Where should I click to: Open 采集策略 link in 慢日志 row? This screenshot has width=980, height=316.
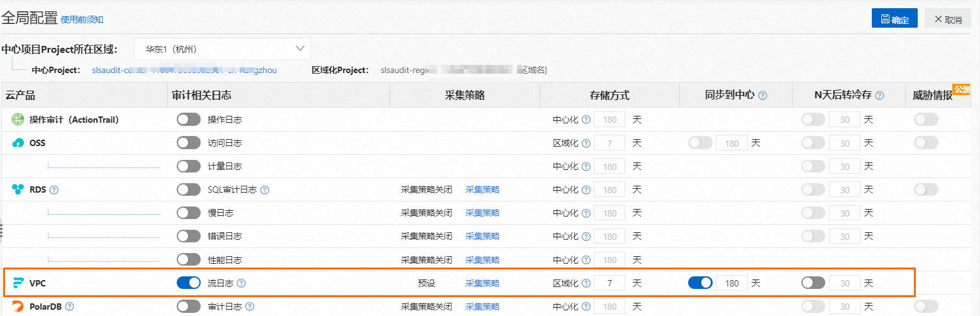482,213
